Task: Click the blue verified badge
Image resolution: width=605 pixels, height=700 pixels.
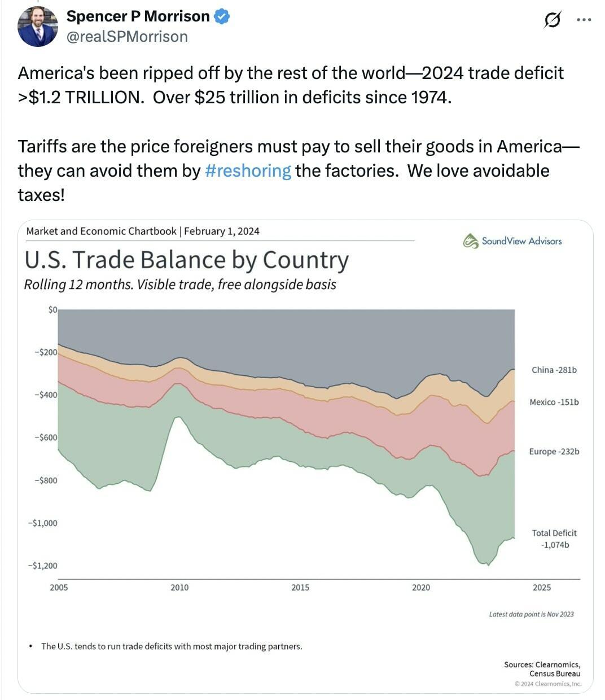Action: coord(222,17)
